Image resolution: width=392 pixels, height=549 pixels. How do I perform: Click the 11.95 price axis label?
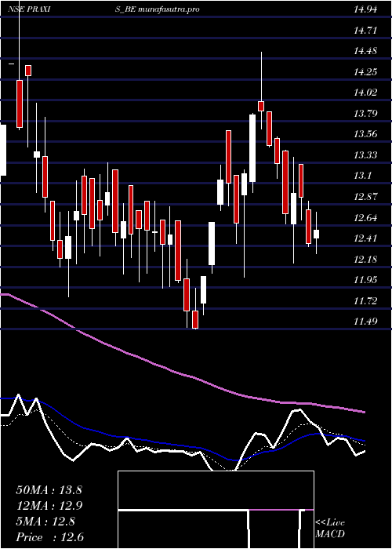point(365,280)
